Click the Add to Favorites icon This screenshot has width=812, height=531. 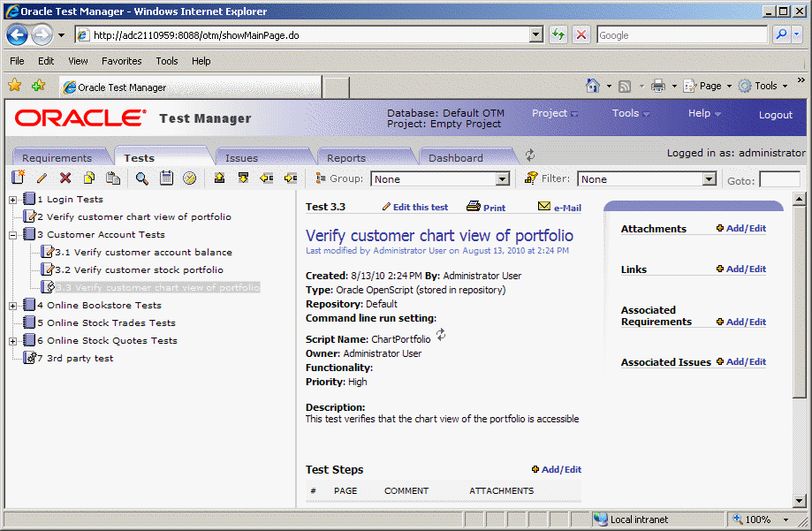38,86
